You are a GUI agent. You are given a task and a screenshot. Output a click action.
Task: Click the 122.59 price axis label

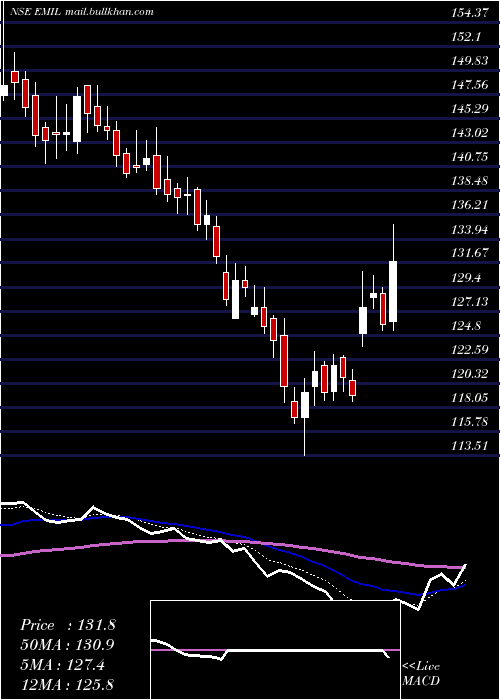tap(469, 350)
